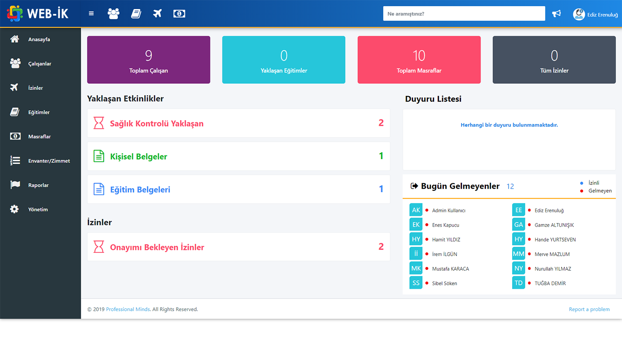The height and width of the screenshot is (364, 622).
Task: Open Ediz Erenuluğ user profile menu
Action: click(595, 15)
